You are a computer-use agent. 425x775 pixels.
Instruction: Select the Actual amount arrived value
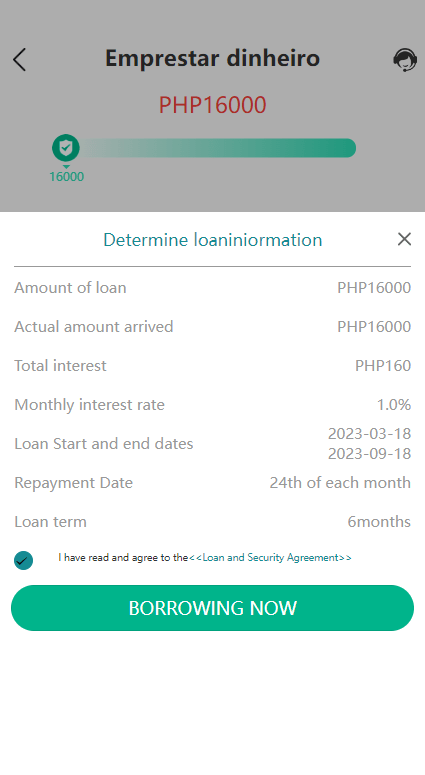374,327
